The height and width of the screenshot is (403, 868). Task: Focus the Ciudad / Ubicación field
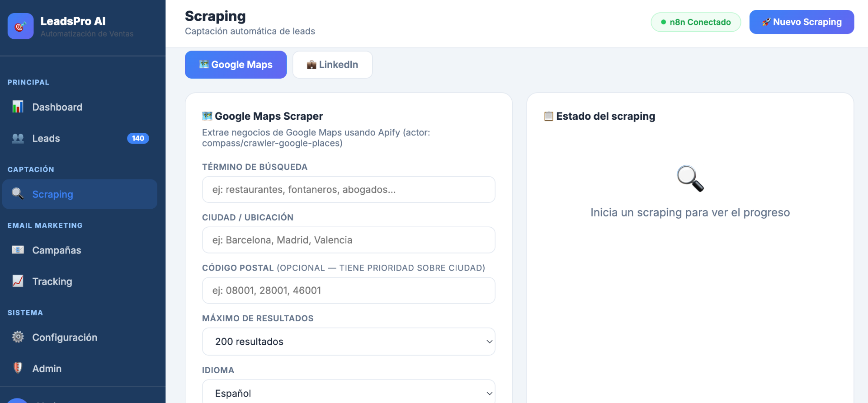pos(349,240)
